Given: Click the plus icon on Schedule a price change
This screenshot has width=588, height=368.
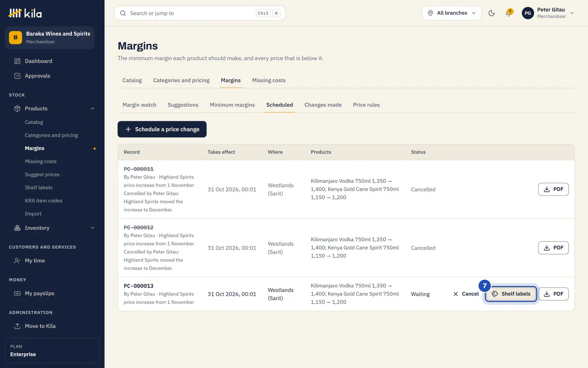Looking at the screenshot, I should pos(128,129).
